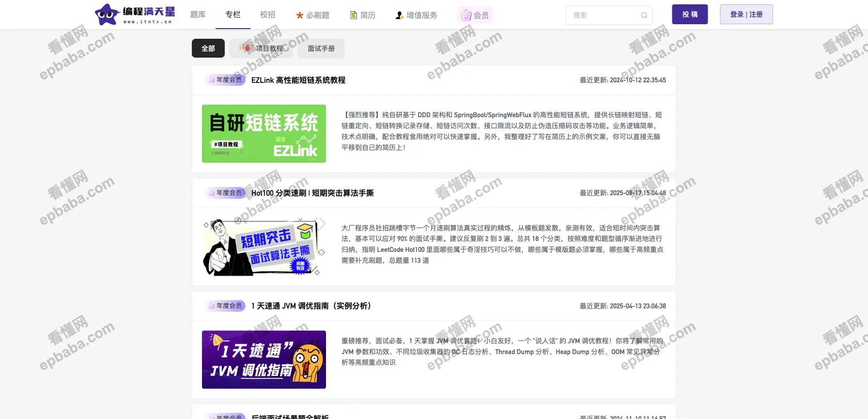This screenshot has height=419, width=868.
Task: Open the EZLink 高性能短链系统教程 title
Action: tap(298, 80)
